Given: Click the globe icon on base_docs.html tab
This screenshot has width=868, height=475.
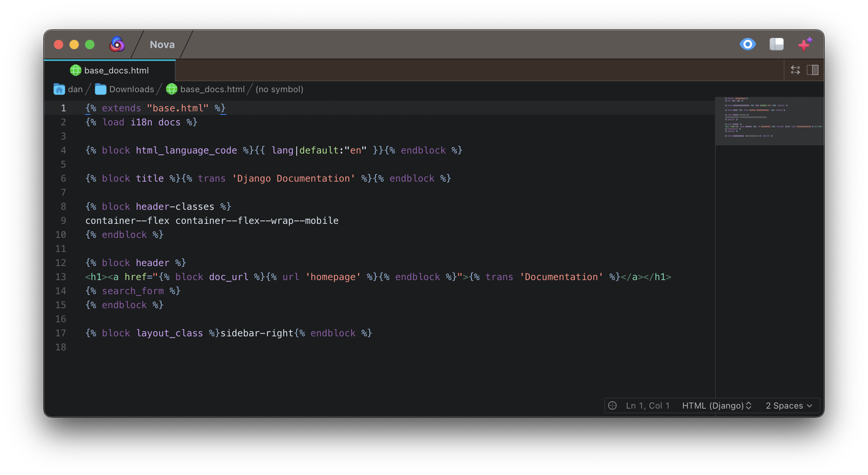Looking at the screenshot, I should point(75,70).
